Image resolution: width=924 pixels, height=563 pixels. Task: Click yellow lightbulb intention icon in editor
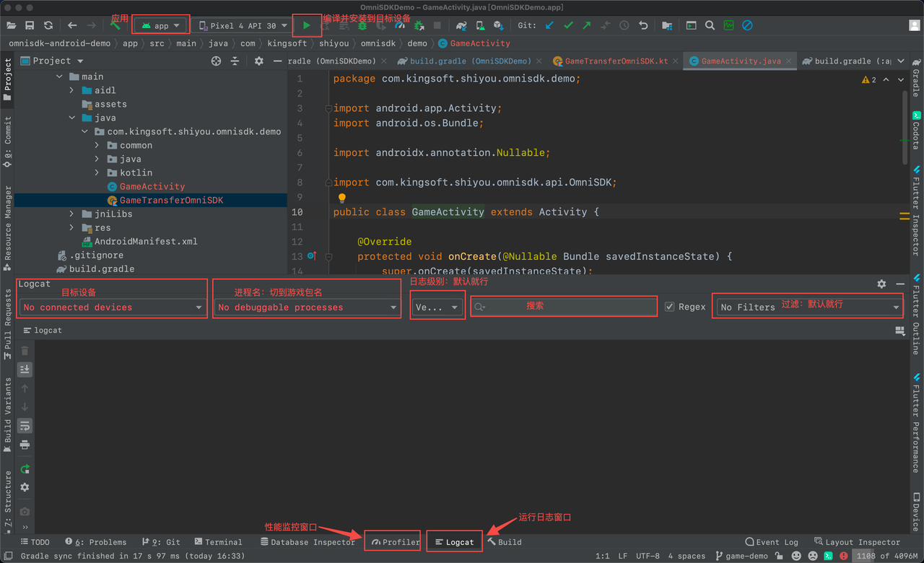(x=342, y=198)
